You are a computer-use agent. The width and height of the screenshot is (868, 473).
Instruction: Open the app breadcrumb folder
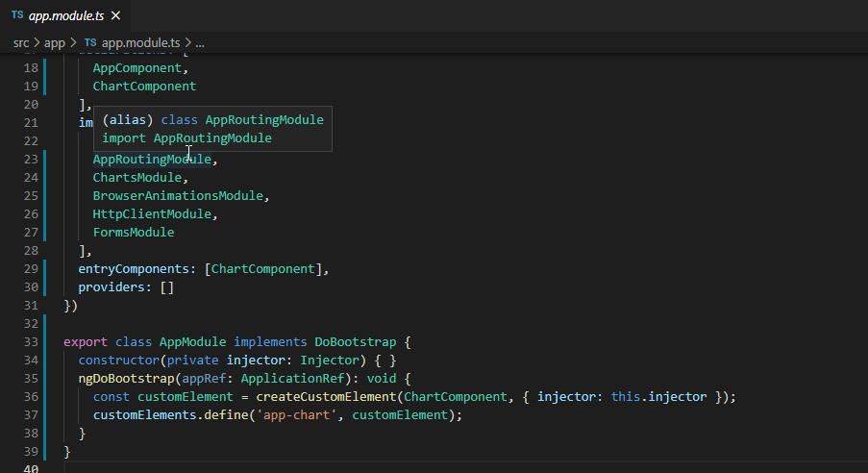pos(54,43)
